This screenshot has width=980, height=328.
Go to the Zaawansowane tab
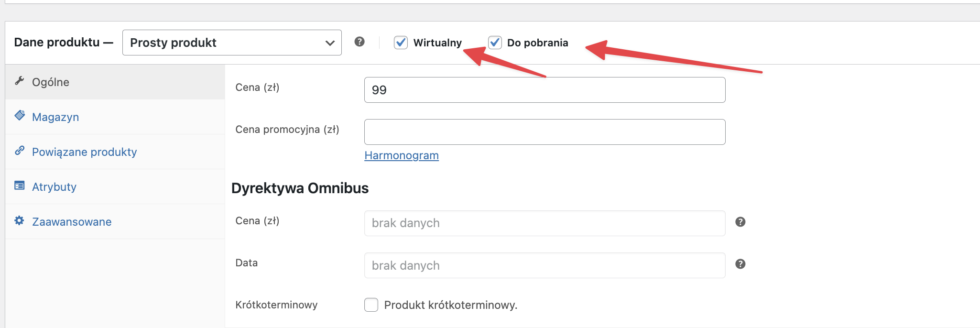(x=72, y=222)
